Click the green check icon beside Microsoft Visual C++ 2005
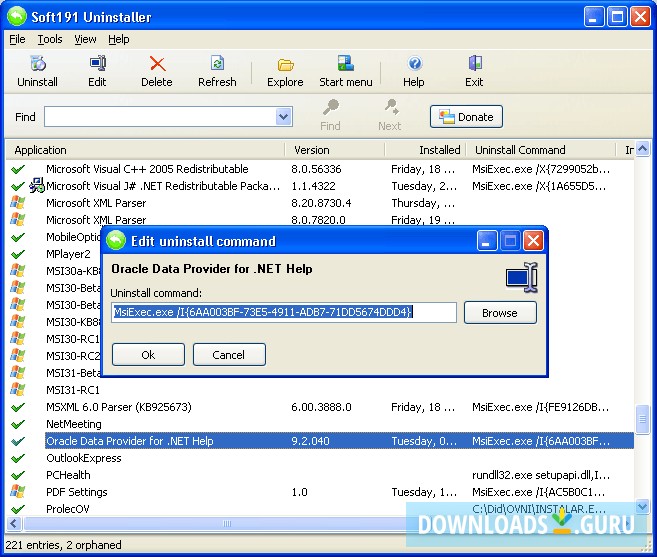 (x=18, y=169)
